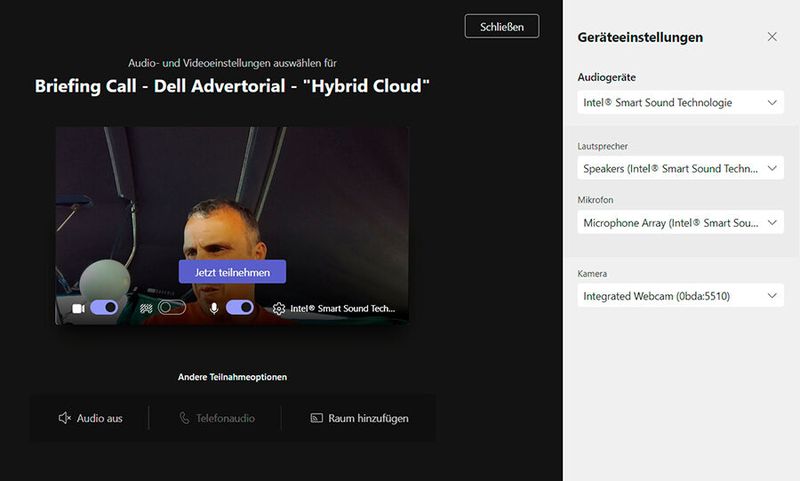Screen dimensions: 800x481
Task: Select Audio aus join option
Action: pos(90,418)
